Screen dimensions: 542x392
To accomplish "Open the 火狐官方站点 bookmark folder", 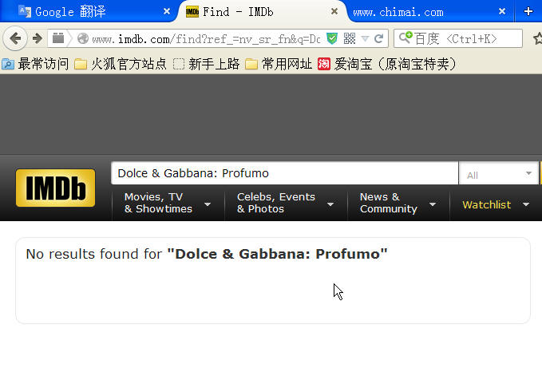I will (x=121, y=64).
